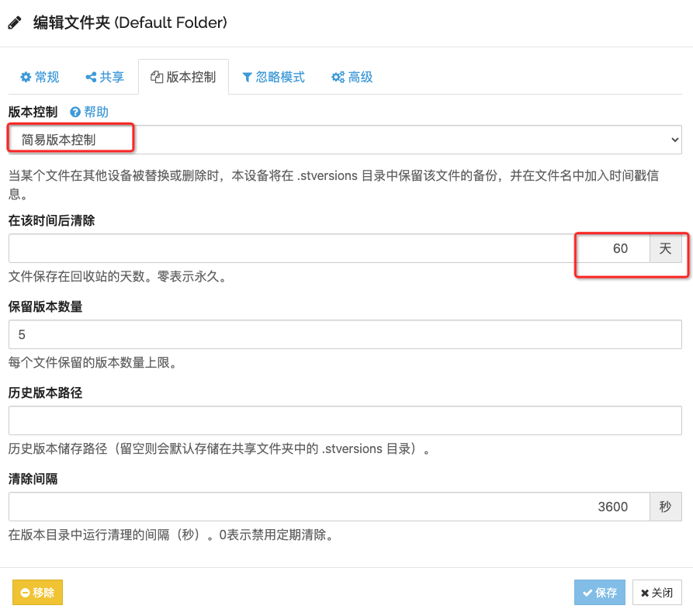Click the dropdown arrow of versioning selector
The height and width of the screenshot is (616, 693).
click(673, 140)
